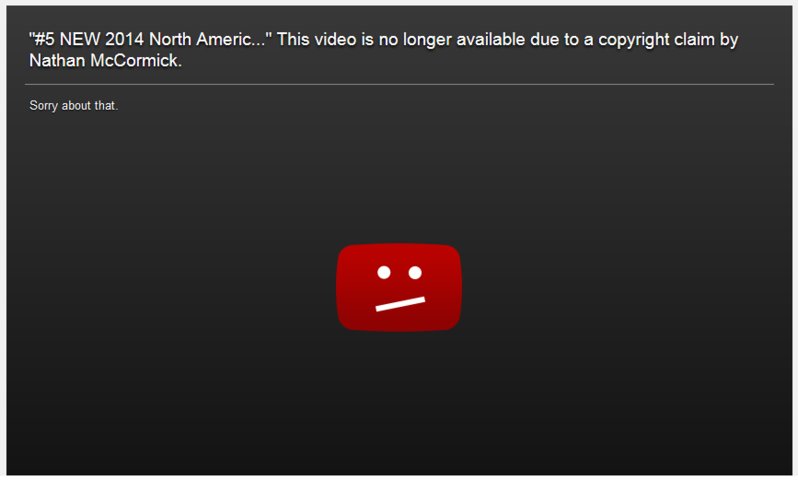Click the red sad-face YouTube icon

coord(399,287)
